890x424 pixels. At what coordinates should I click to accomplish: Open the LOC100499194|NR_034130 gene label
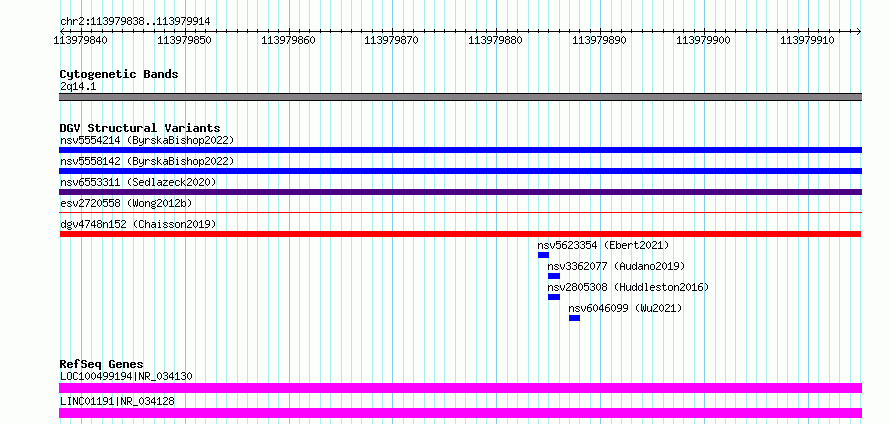(126, 376)
